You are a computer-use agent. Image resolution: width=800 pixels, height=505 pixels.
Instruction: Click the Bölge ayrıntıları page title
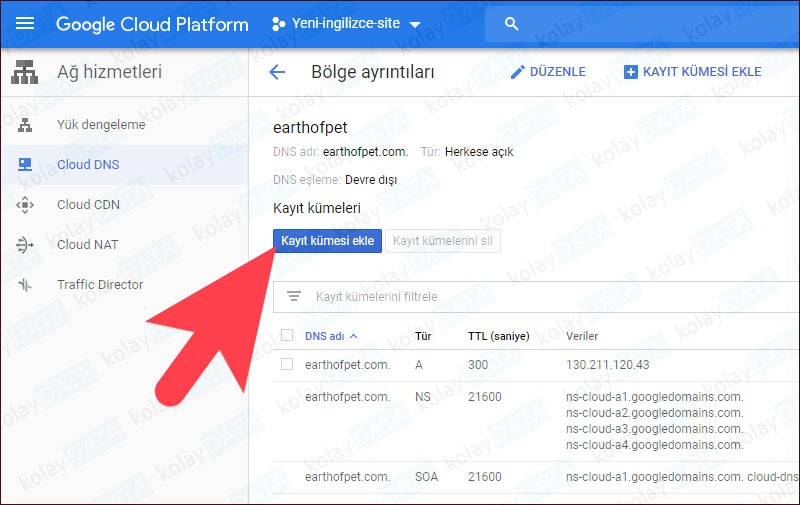373,72
